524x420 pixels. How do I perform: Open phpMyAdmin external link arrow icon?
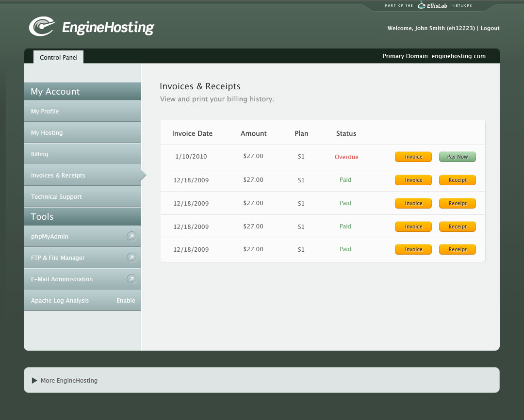[x=131, y=236]
